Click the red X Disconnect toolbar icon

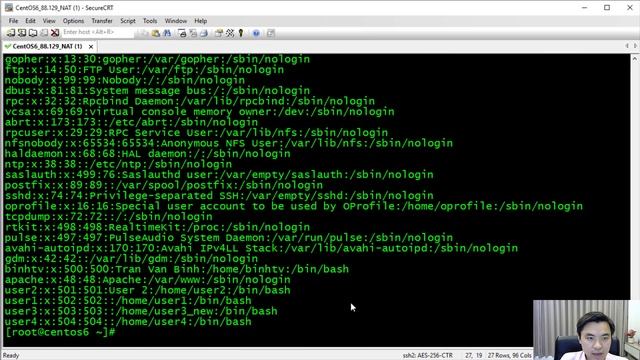[55, 33]
